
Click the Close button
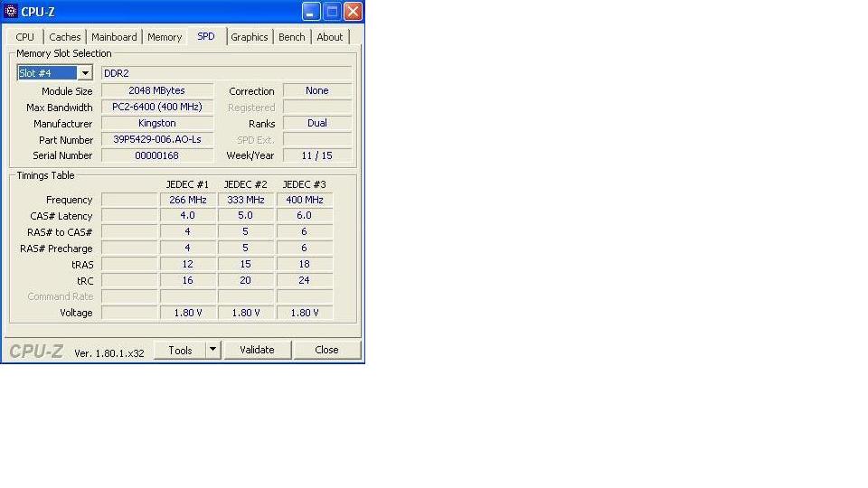pyautogui.click(x=326, y=350)
